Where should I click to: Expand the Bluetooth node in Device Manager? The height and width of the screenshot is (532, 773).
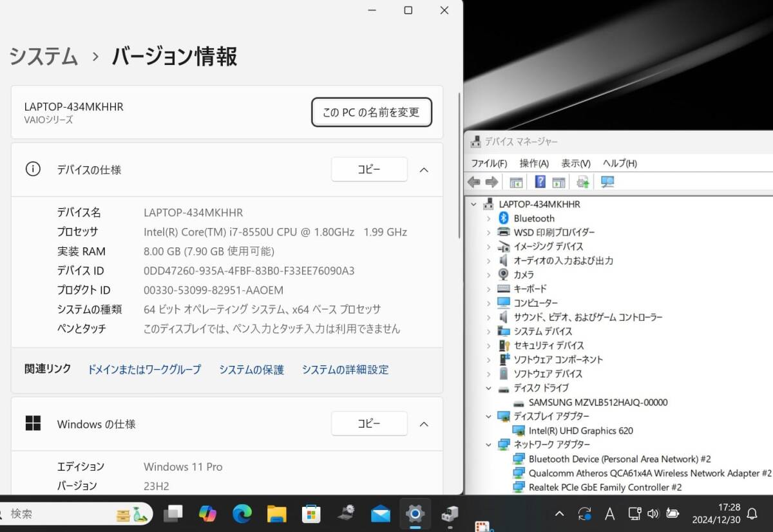click(x=489, y=218)
